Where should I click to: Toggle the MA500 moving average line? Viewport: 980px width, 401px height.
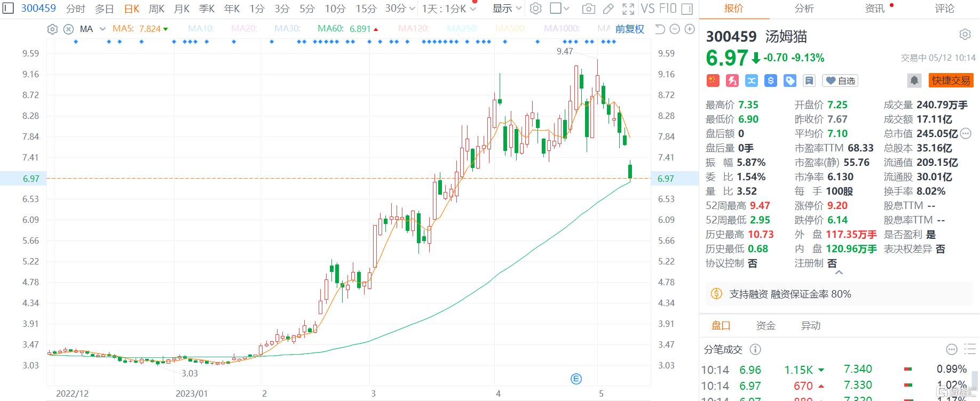pos(511,29)
